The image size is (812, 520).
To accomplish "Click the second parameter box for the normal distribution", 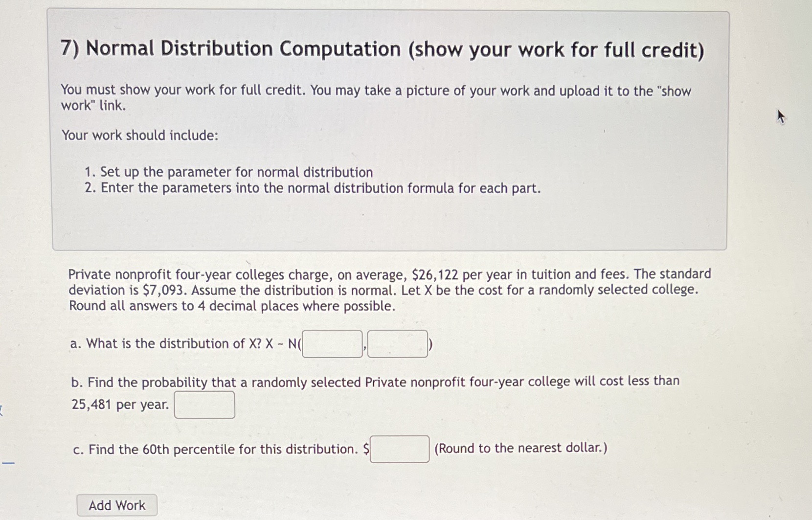I will point(397,344).
